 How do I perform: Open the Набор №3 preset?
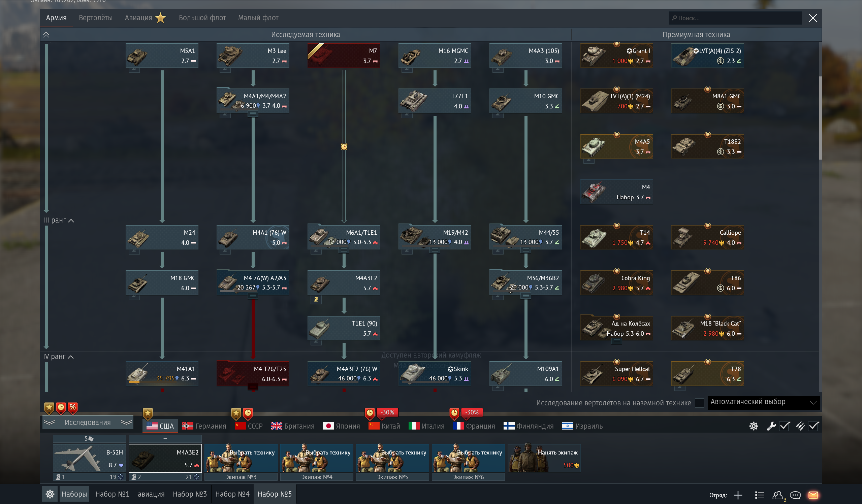coord(190,494)
